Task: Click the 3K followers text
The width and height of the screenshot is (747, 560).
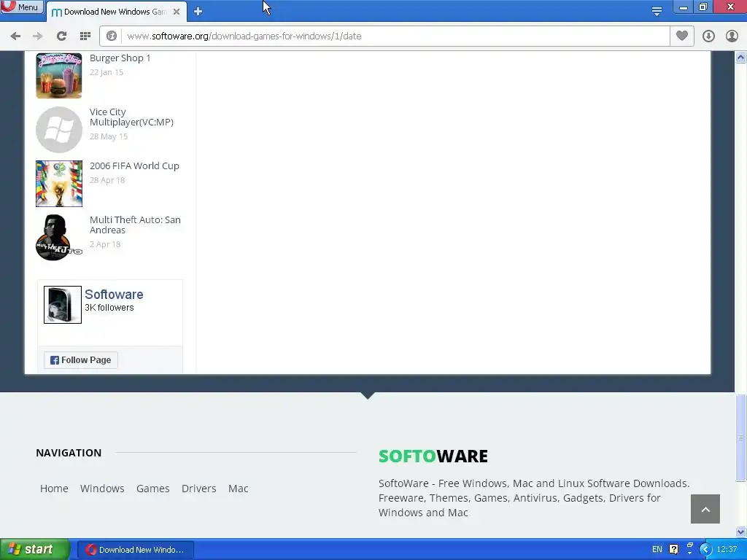Action: pos(109,308)
